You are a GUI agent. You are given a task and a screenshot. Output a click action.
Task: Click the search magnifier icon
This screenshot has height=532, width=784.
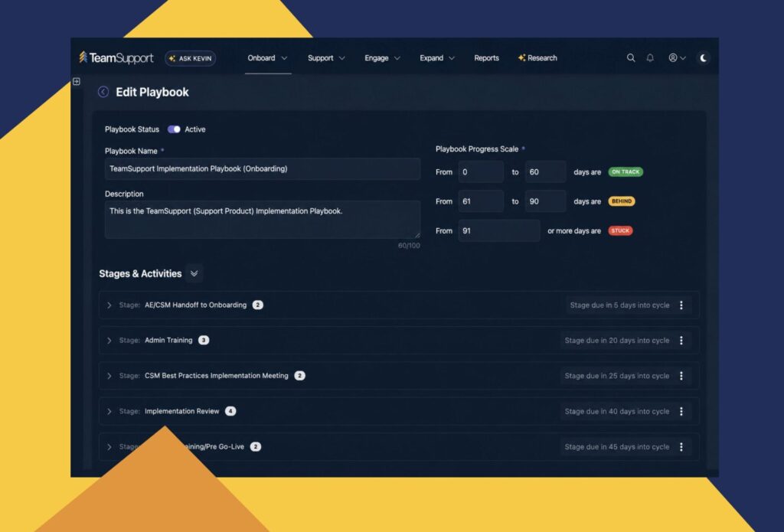(x=631, y=58)
